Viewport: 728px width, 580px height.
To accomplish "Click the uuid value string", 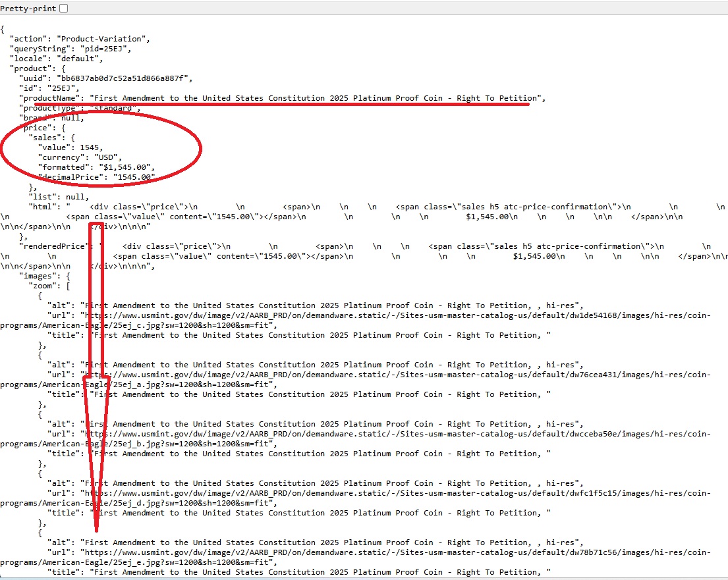I will (125, 78).
